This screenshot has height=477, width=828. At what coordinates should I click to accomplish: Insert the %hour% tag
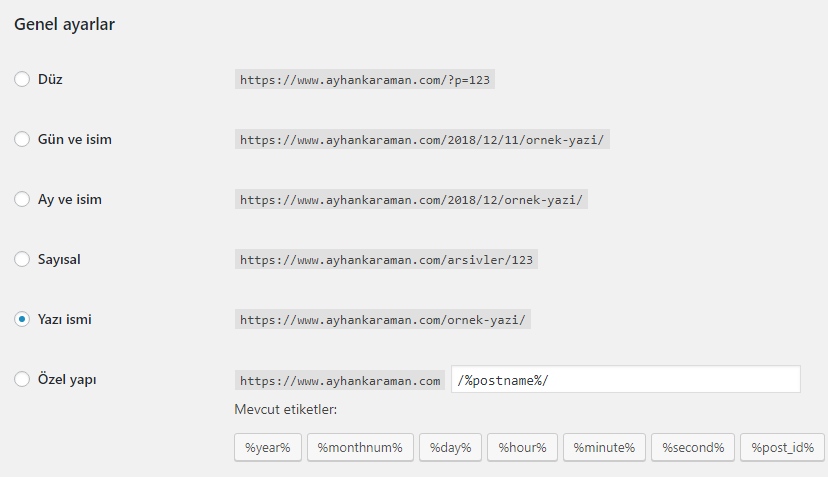[522, 447]
